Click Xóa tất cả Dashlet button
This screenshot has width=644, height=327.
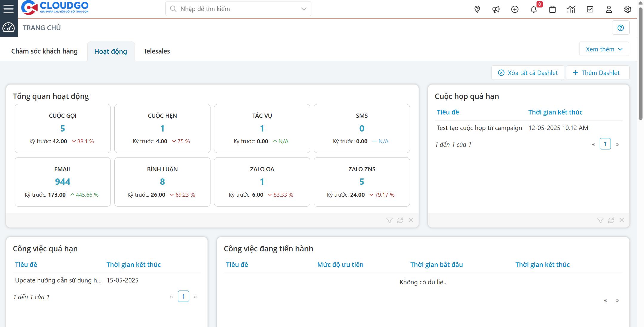(x=528, y=73)
